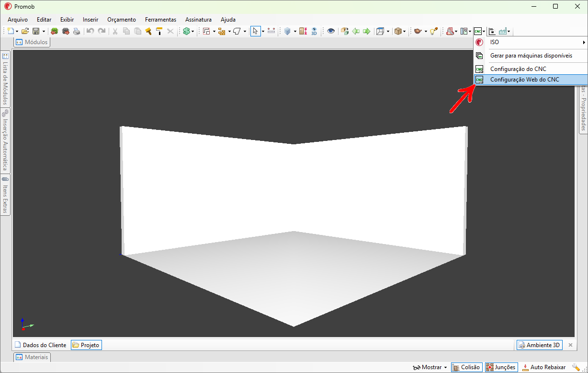Toggle Auto Rebaixar in status bar

coord(543,367)
